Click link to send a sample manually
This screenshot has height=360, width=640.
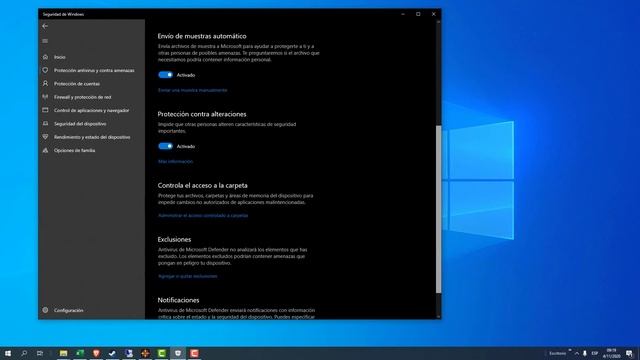[x=193, y=90]
